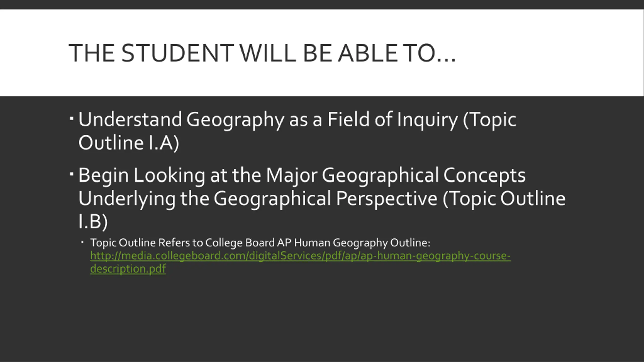Click the "description.pdf" link text
The width and height of the screenshot is (644, 362).
pyautogui.click(x=128, y=269)
